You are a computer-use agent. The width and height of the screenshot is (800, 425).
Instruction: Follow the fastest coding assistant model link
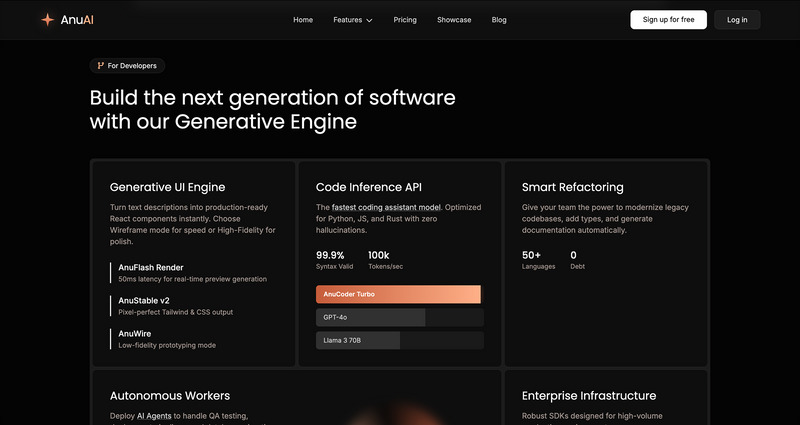[386, 207]
